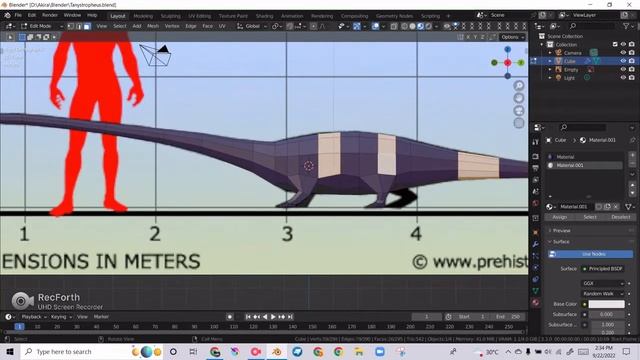Expand Preview panel

561,231
